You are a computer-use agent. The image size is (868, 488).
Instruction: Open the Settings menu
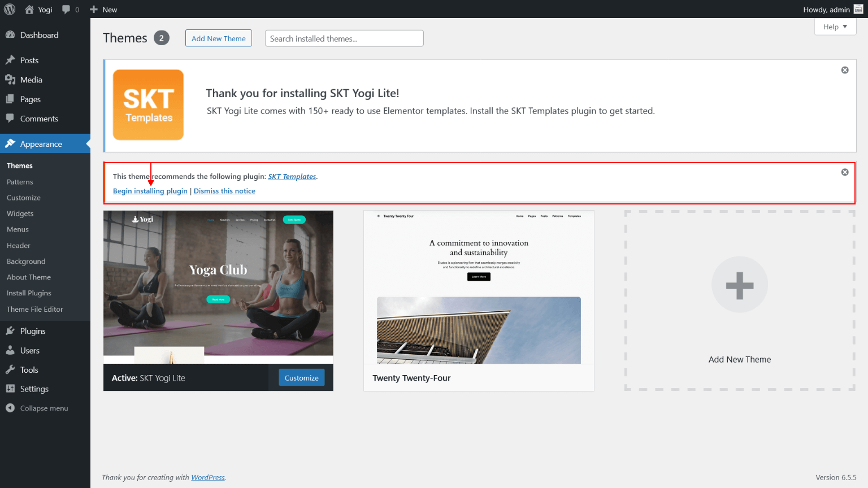34,389
